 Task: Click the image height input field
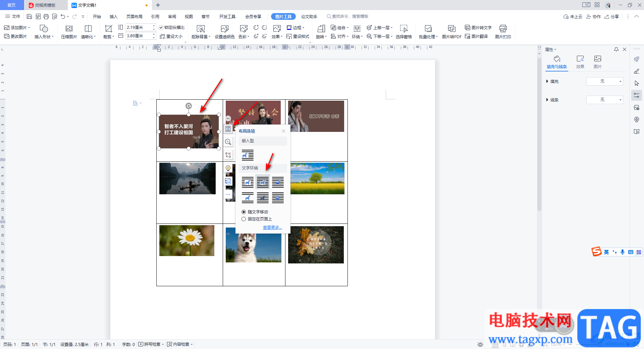tap(139, 28)
